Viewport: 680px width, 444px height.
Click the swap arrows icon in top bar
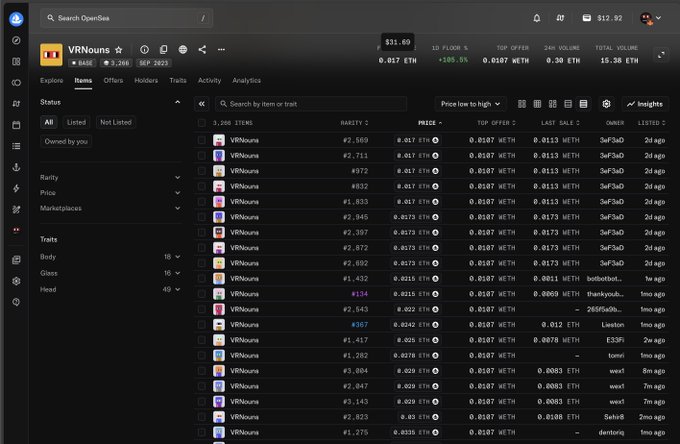click(560, 18)
